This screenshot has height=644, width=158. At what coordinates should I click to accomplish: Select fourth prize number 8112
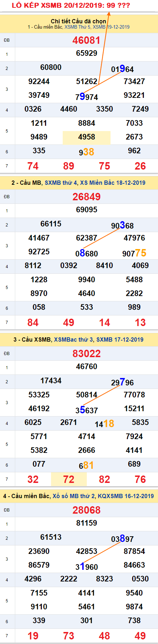(33, 266)
